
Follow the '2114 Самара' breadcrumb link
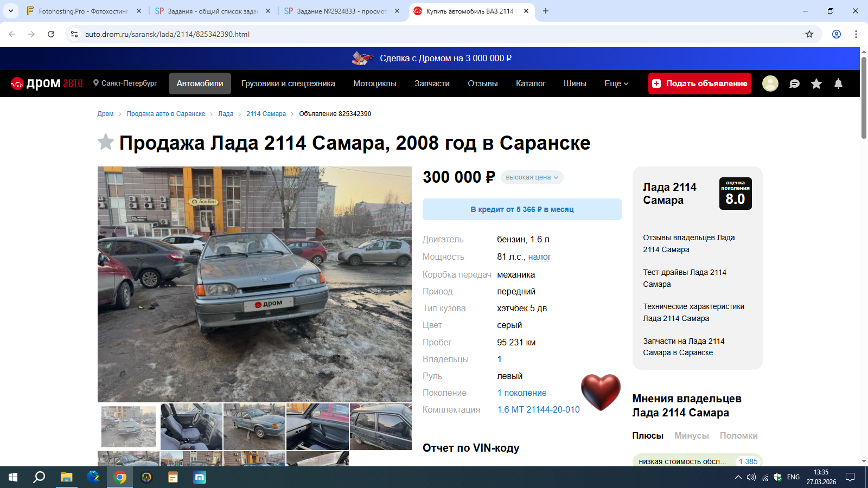point(266,114)
